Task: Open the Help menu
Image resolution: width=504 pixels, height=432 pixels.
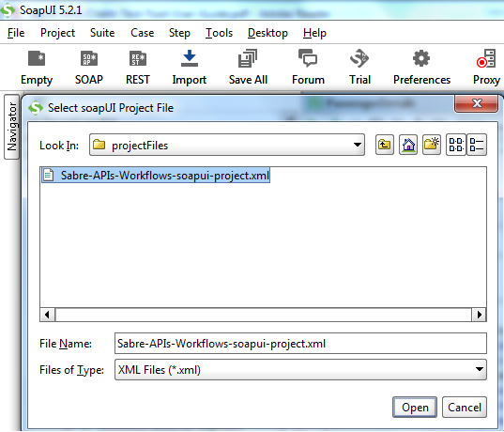Action: click(x=314, y=33)
